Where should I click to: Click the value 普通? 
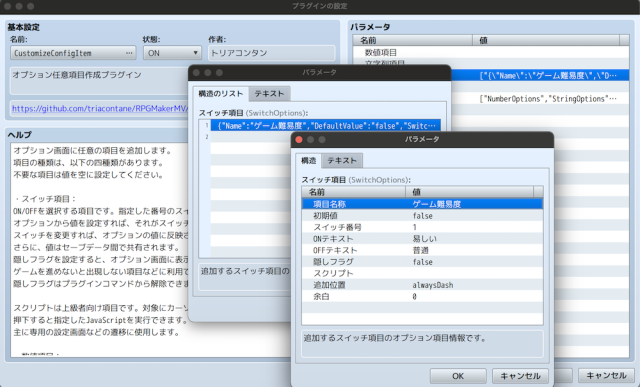pyautogui.click(x=420, y=250)
